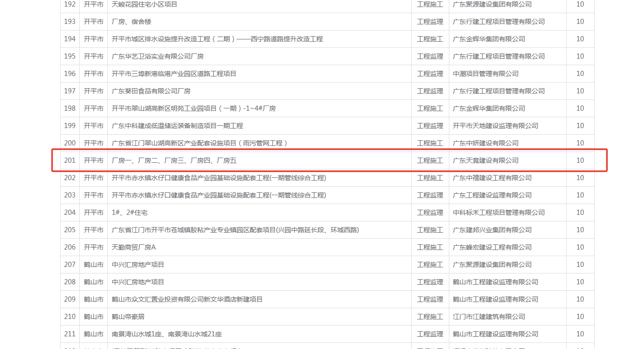Image resolution: width=644 pixels, height=349 pixels.
Task: Click "广东聚源建设集团有限公司" in row 207
Action: click(x=492, y=265)
